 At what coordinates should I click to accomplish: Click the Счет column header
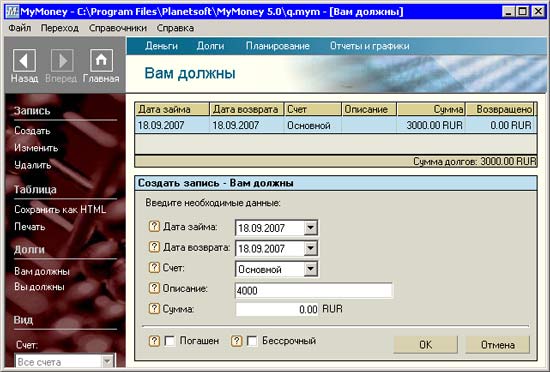click(313, 109)
